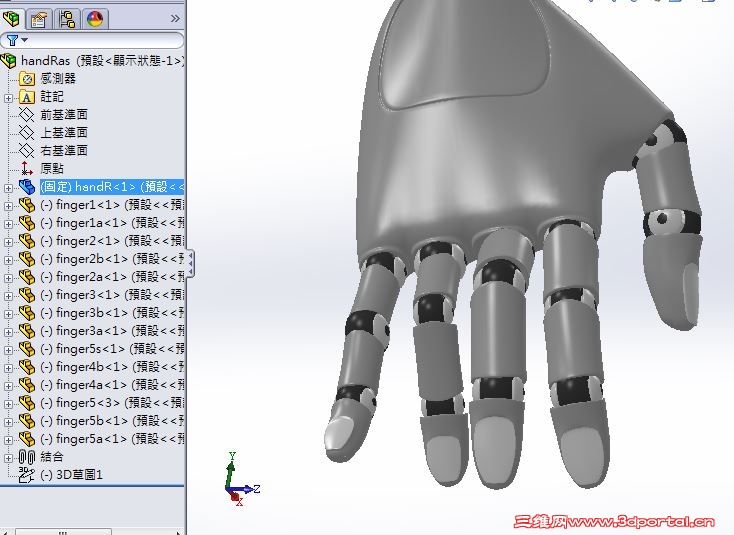Image resolution: width=734 pixels, height=535 pixels.
Task: Expand the finger3b<1> component
Action: [8, 314]
